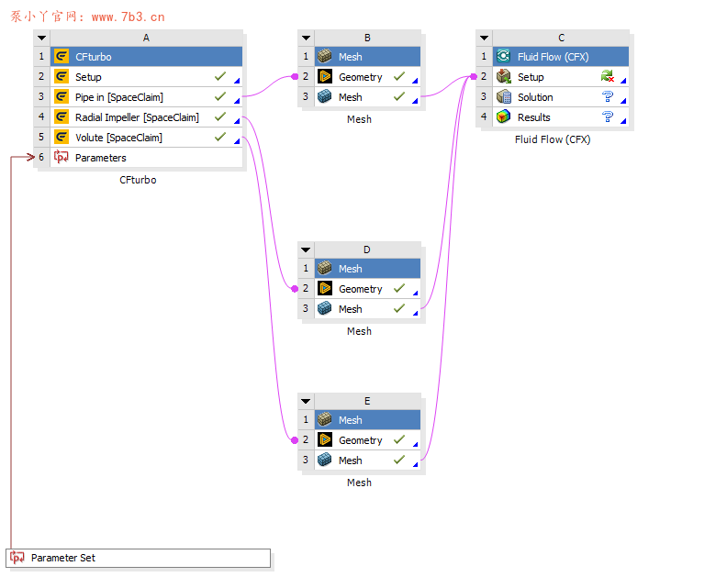Click the Parameter Set bar icon
727x588 pixels.
(17, 558)
